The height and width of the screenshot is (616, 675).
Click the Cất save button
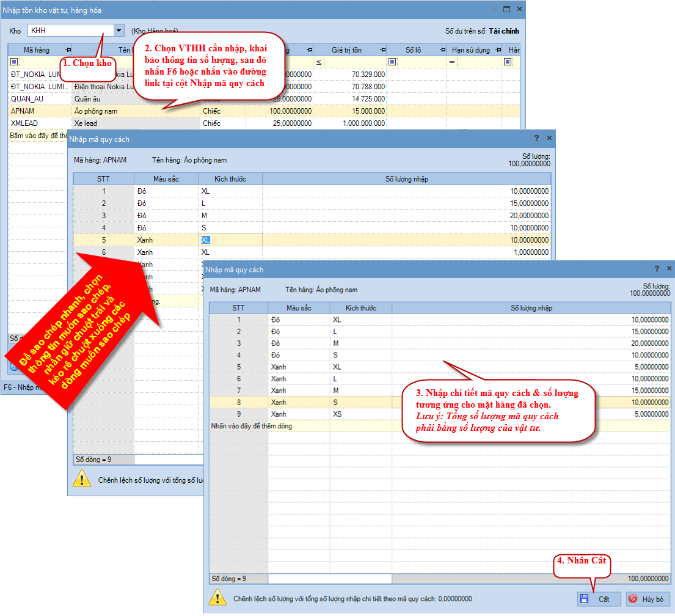[599, 599]
